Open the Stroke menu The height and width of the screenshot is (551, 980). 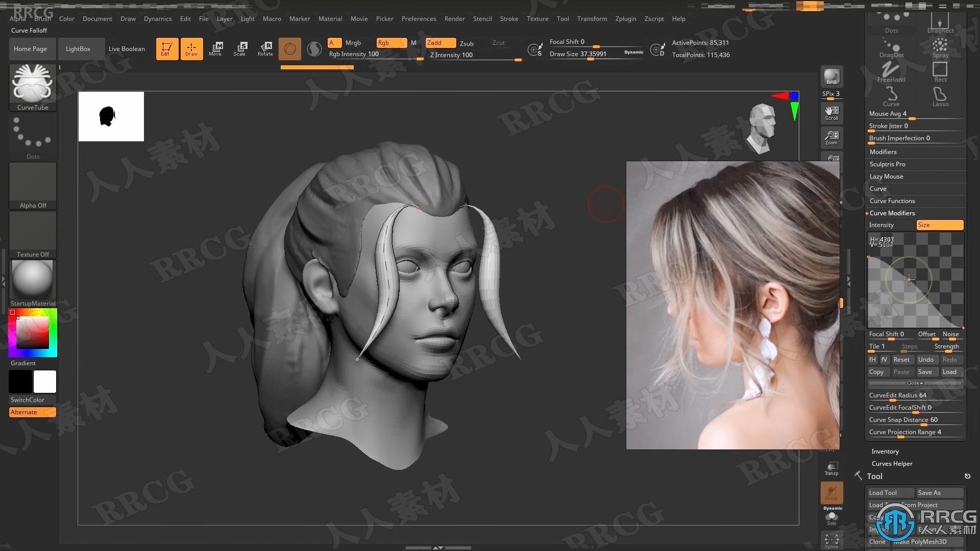point(509,18)
